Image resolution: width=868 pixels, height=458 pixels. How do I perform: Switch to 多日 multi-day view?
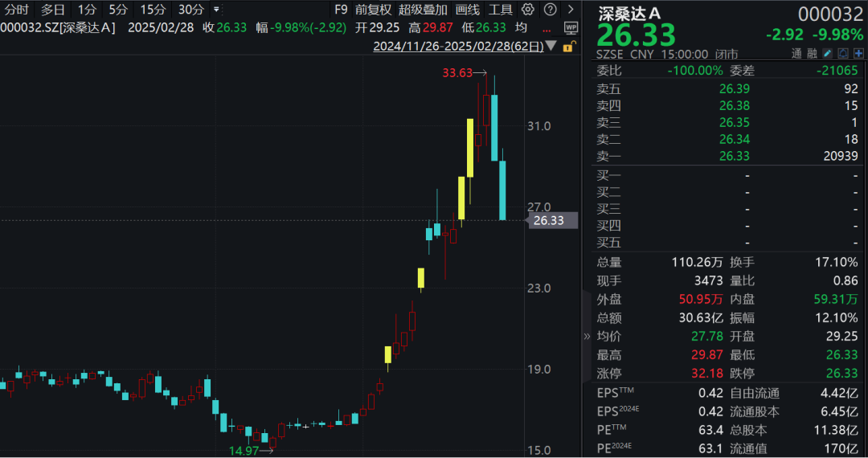tap(52, 10)
